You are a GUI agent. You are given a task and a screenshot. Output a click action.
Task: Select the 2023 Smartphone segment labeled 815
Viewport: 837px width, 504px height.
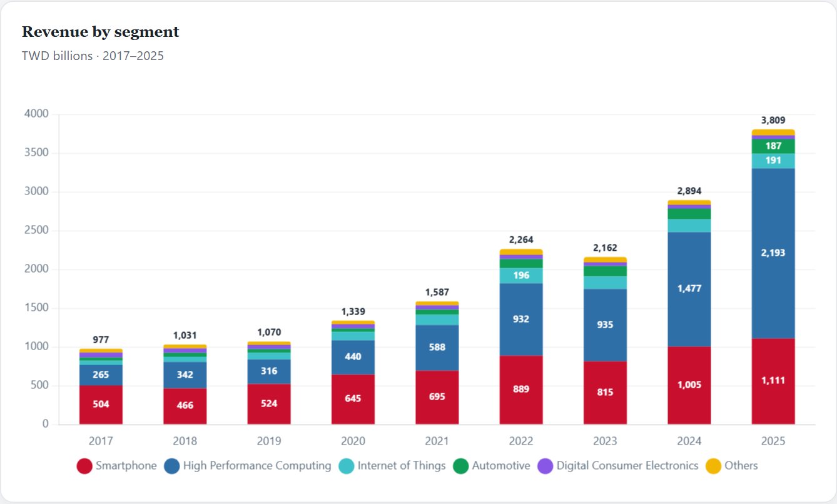point(605,393)
